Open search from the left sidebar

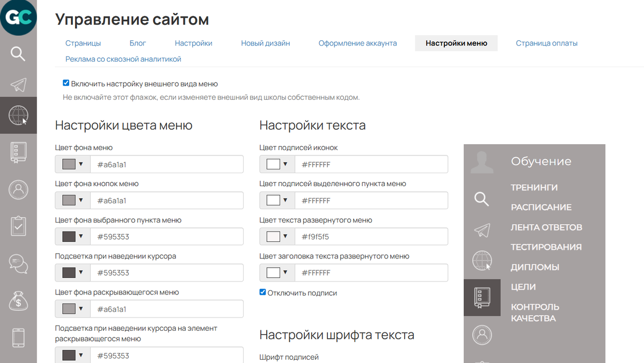click(x=18, y=54)
